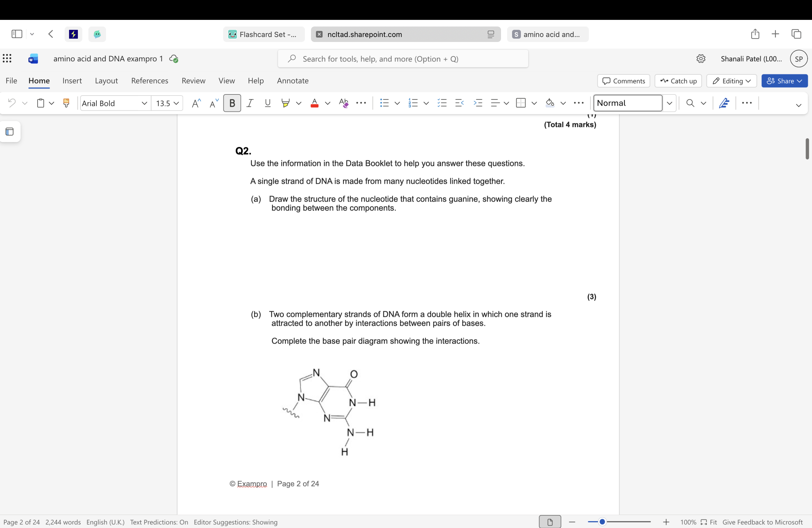Apply the red font colour swatch
This screenshot has height=528, width=812.
314,103
